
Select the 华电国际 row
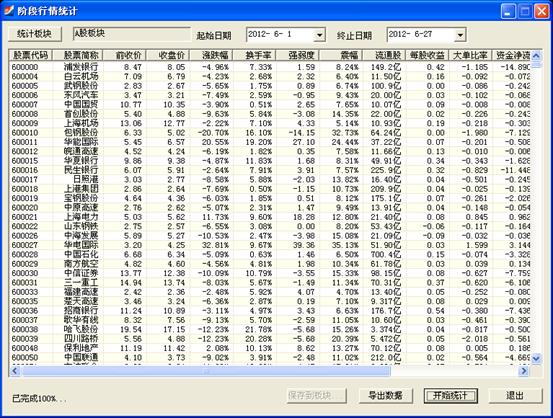[270, 245]
